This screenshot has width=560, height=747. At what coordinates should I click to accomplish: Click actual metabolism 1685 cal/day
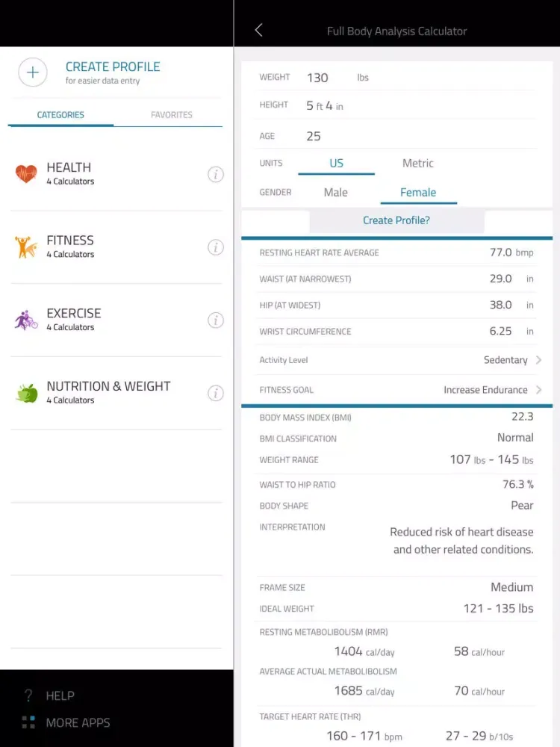point(364,691)
